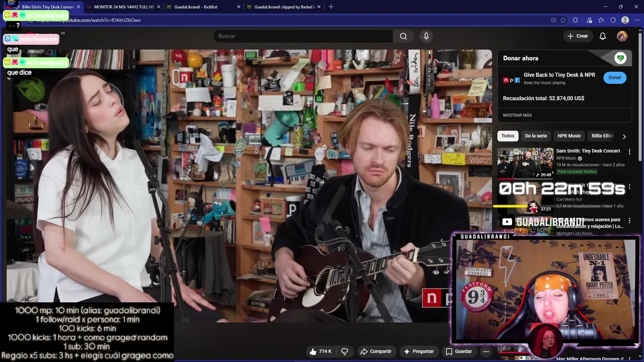Click the YouTube search magnifier button
The width and height of the screenshot is (644, 362).
tap(404, 36)
